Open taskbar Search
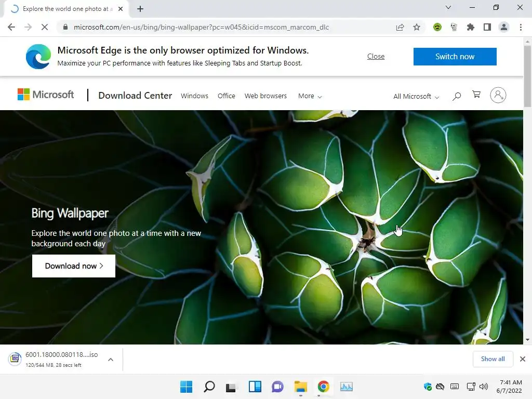The height and width of the screenshot is (399, 532). click(209, 387)
